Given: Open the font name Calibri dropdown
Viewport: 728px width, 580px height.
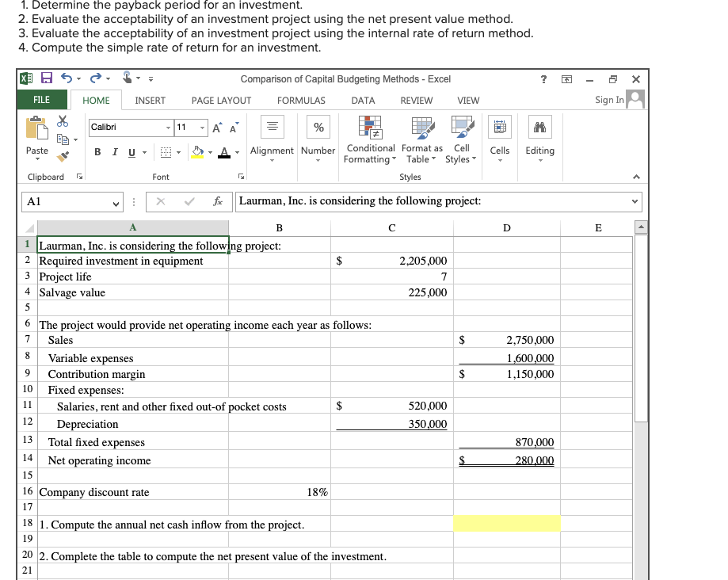Looking at the screenshot, I should tap(168, 128).
